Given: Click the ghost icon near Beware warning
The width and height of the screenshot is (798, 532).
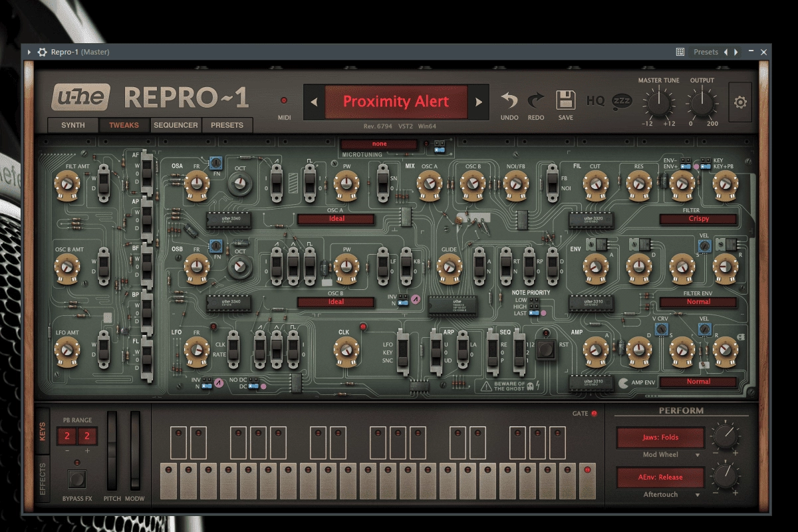Looking at the screenshot, I should pyautogui.click(x=529, y=385).
